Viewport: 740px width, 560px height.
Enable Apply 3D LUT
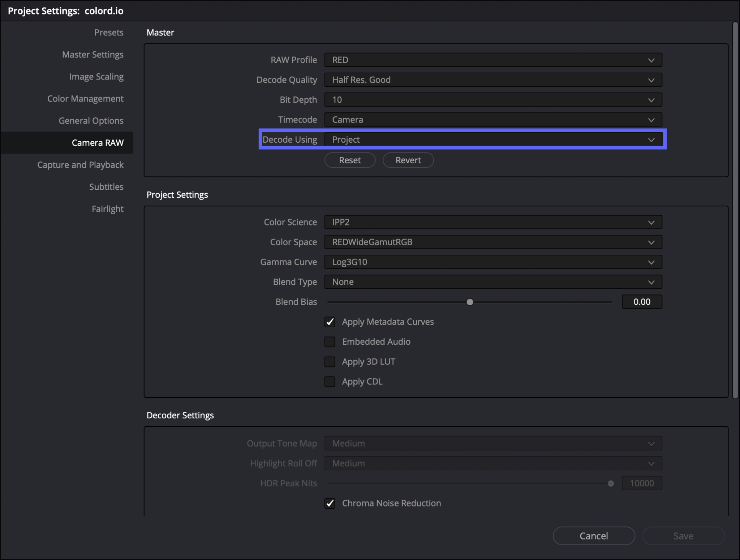pyautogui.click(x=330, y=361)
